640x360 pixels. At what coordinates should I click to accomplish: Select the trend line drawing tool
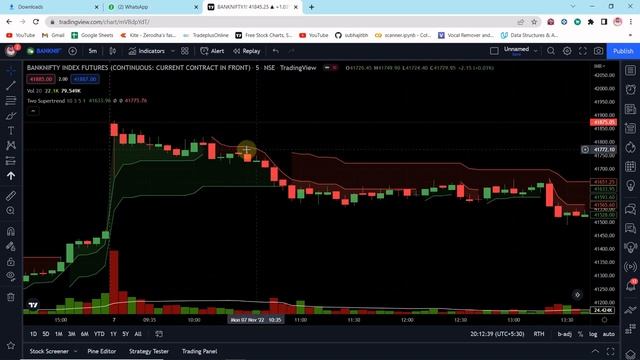[11, 85]
